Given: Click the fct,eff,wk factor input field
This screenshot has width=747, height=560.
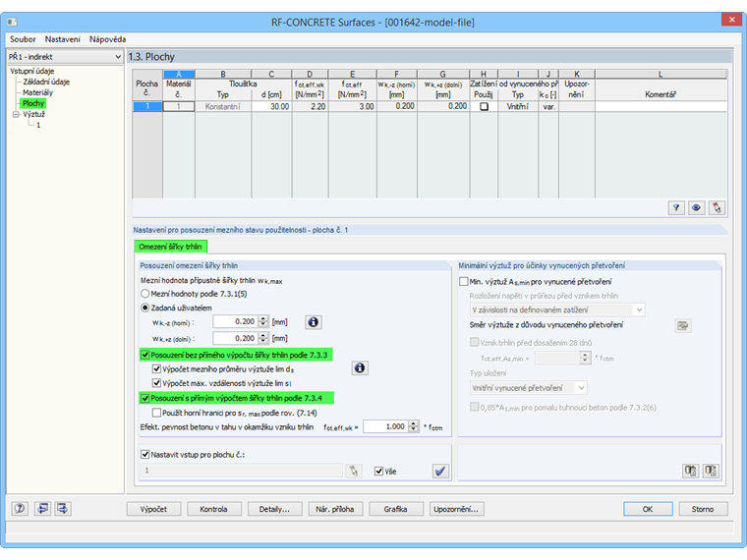Looking at the screenshot, I should coord(386,426).
